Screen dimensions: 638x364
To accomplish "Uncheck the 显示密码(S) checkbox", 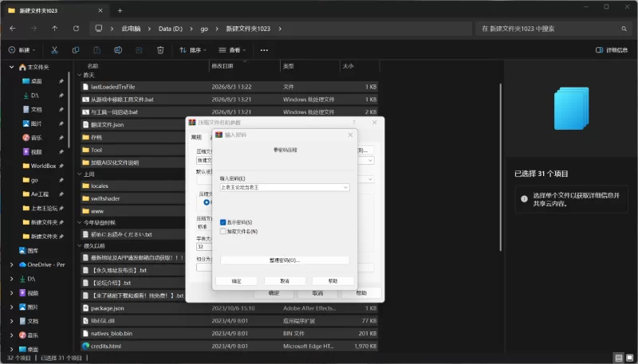I will (223, 223).
